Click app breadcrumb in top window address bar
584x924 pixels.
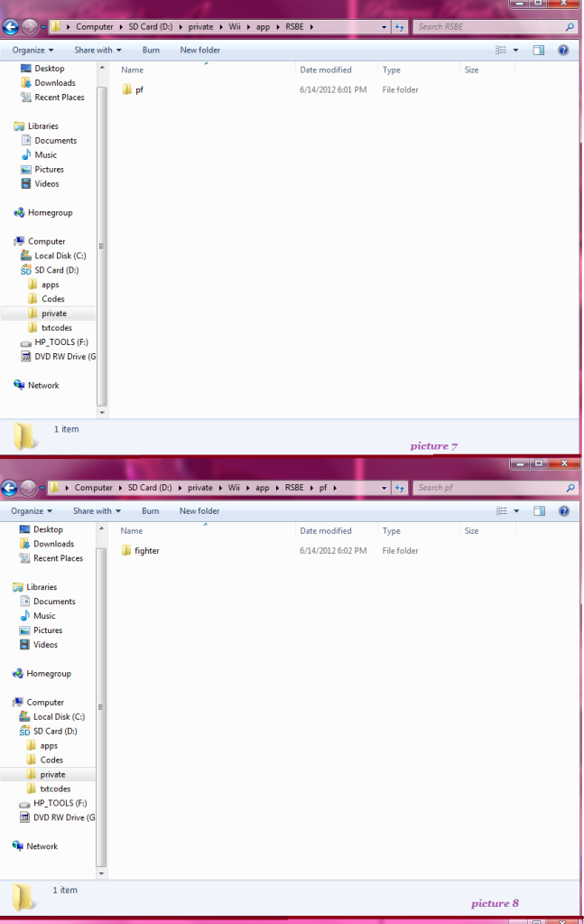tap(264, 27)
